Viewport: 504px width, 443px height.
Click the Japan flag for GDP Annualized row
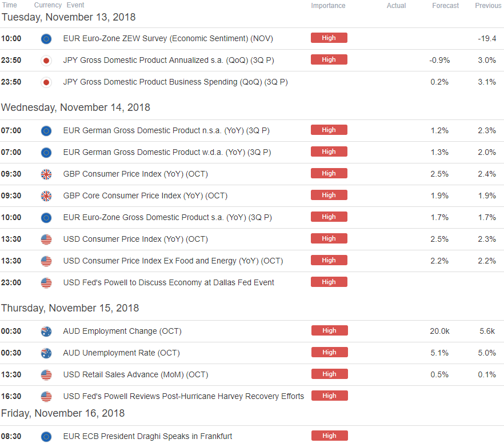click(46, 61)
